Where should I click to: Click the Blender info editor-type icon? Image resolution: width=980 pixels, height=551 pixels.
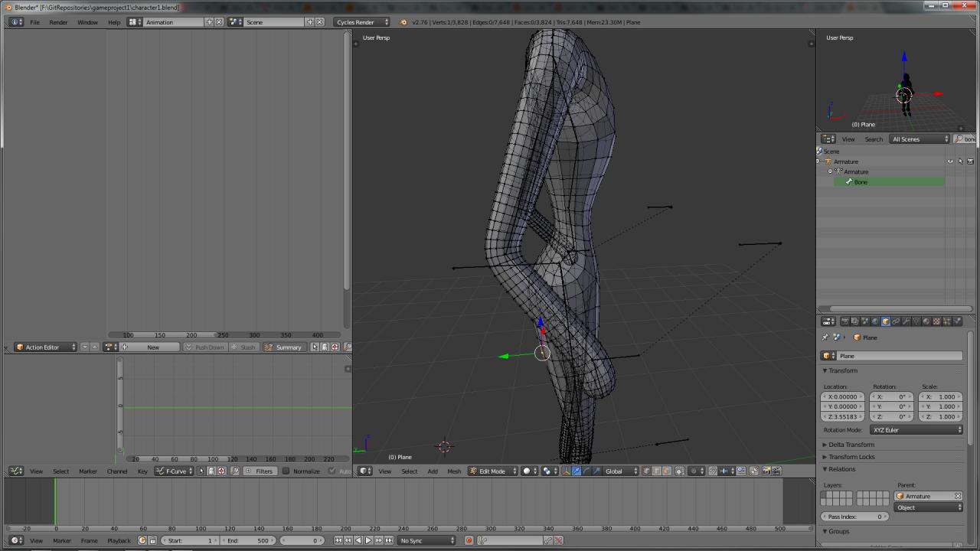coord(17,22)
